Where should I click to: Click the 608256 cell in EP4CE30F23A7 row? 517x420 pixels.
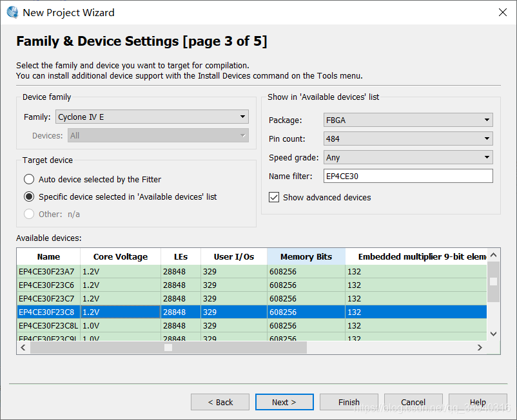306,271
